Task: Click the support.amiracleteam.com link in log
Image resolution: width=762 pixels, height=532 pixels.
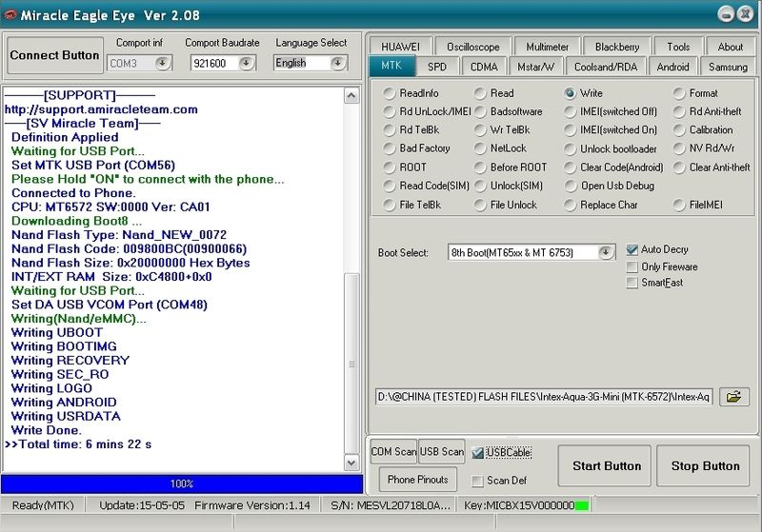Action: pyautogui.click(x=101, y=109)
